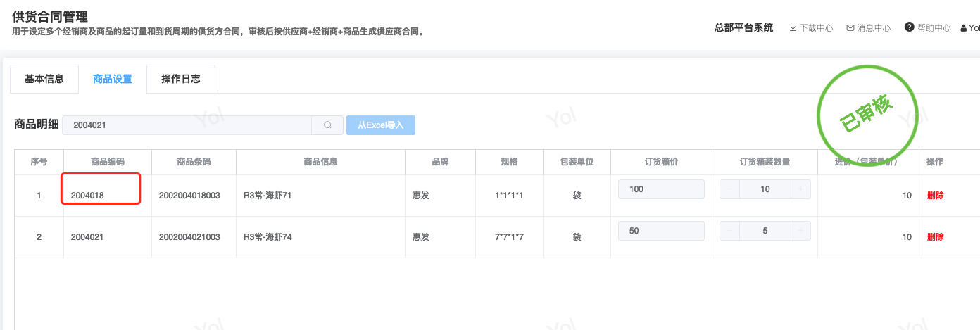
Task: Click quantity field showing 5
Action: 765,231
